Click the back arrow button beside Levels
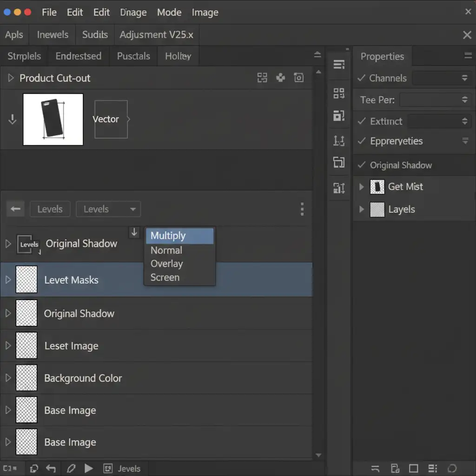The height and width of the screenshot is (476, 476). [x=15, y=209]
